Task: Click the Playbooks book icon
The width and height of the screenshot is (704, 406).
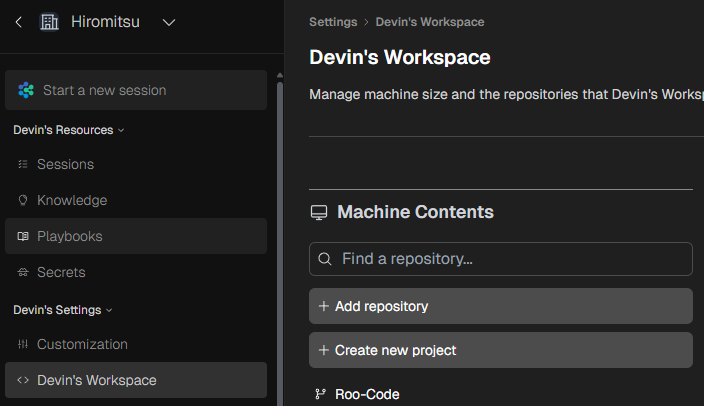Action: point(23,236)
